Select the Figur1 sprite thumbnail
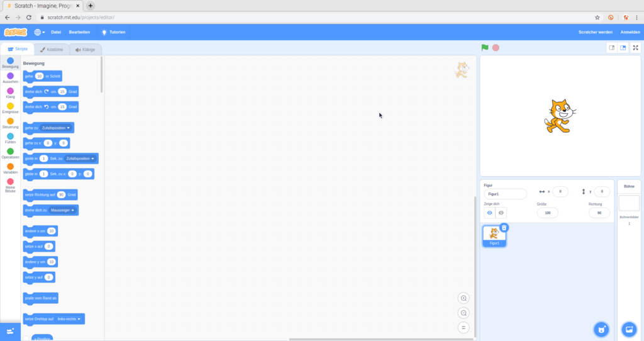 [494, 236]
